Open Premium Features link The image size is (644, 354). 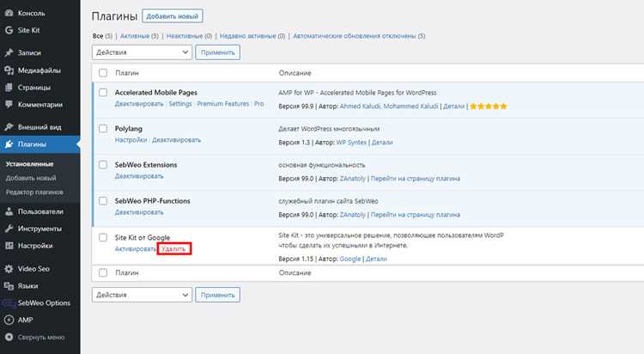pos(223,104)
